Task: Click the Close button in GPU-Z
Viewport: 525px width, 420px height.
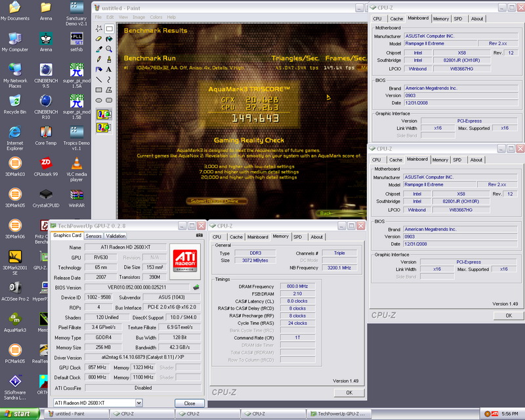Action: point(189,403)
